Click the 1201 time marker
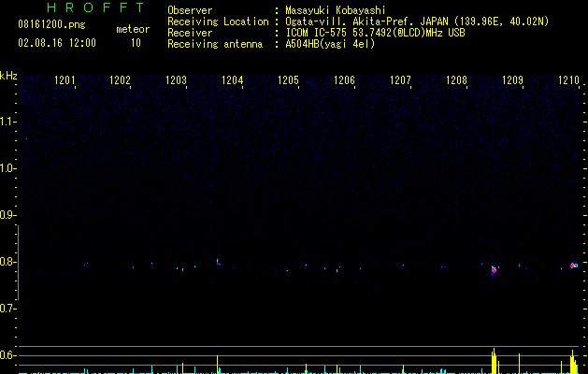 65,80
